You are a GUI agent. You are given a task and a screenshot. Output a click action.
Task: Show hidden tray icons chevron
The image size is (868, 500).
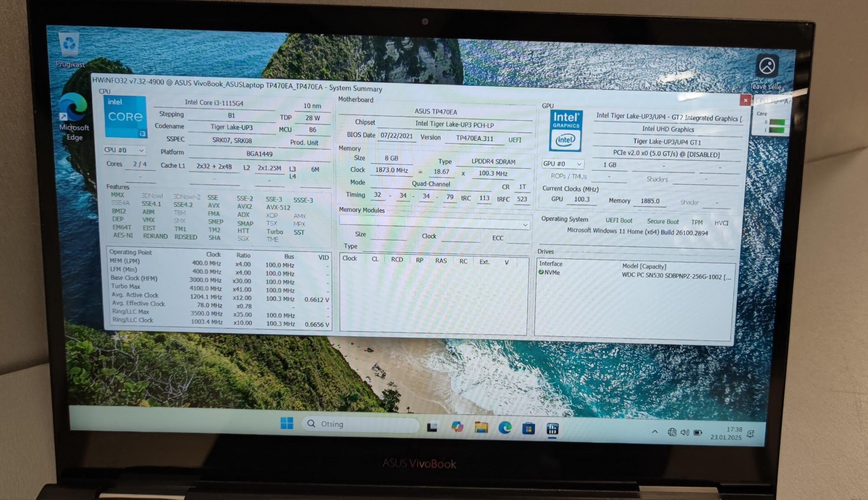[655, 431]
